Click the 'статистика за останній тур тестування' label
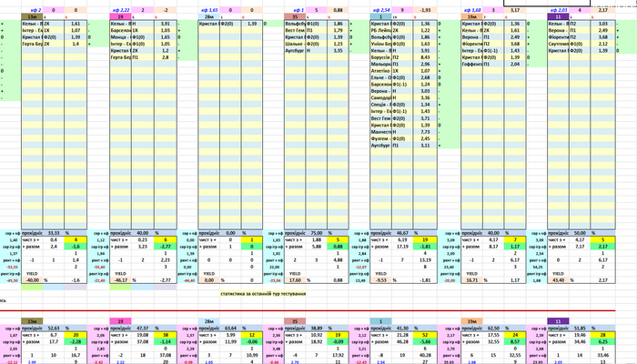This screenshot has height=364, width=637. [263, 294]
